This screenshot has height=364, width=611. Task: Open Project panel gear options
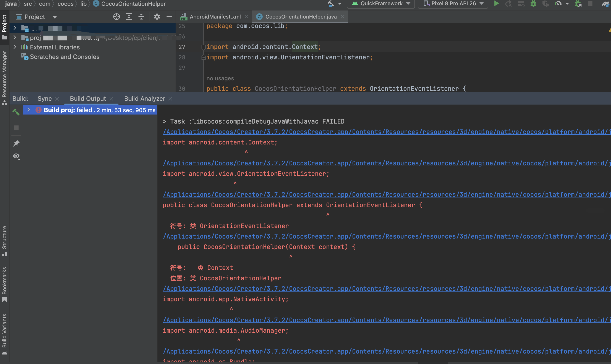[157, 17]
